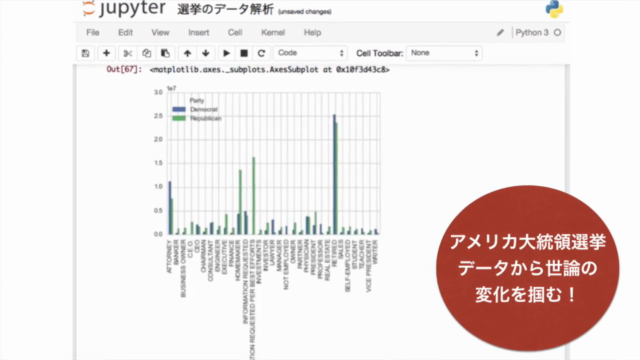Paste cell below icon
The image size is (640, 360).
(x=165, y=53)
